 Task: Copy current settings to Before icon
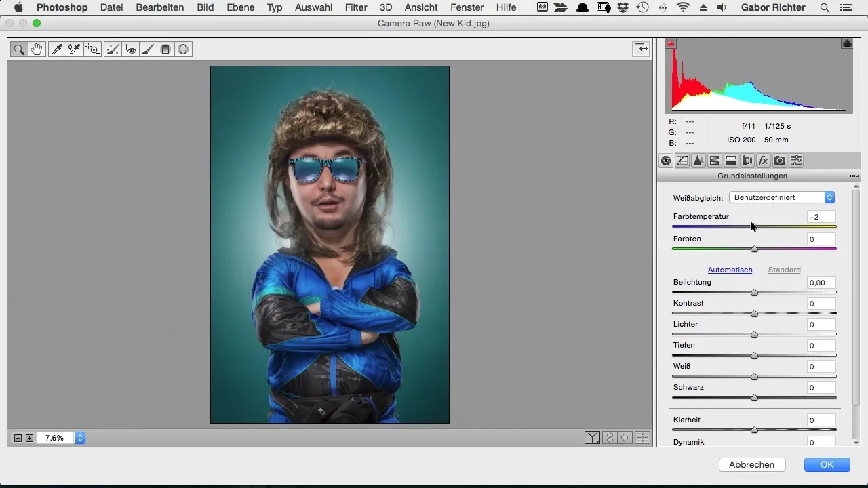click(626, 438)
